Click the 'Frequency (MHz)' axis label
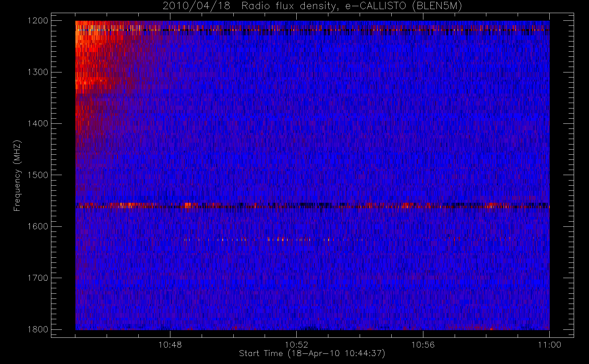Screen dimensions: 589x364 [x=17, y=175]
